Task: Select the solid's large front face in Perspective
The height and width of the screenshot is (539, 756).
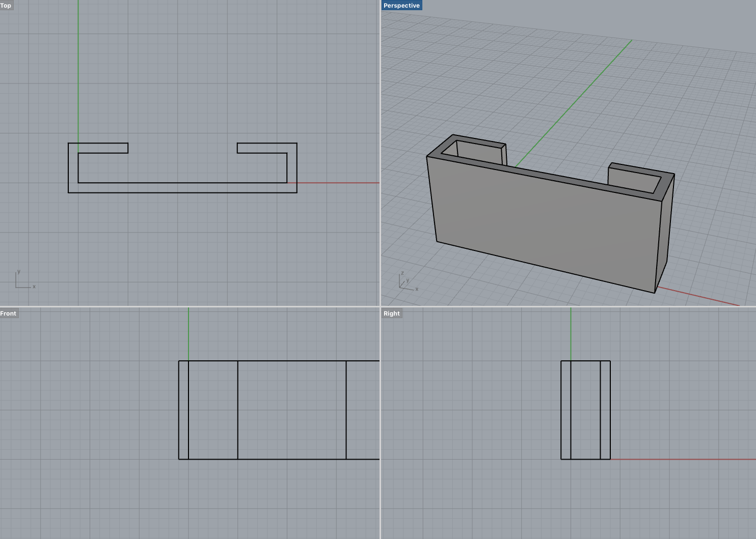Action: (545, 224)
